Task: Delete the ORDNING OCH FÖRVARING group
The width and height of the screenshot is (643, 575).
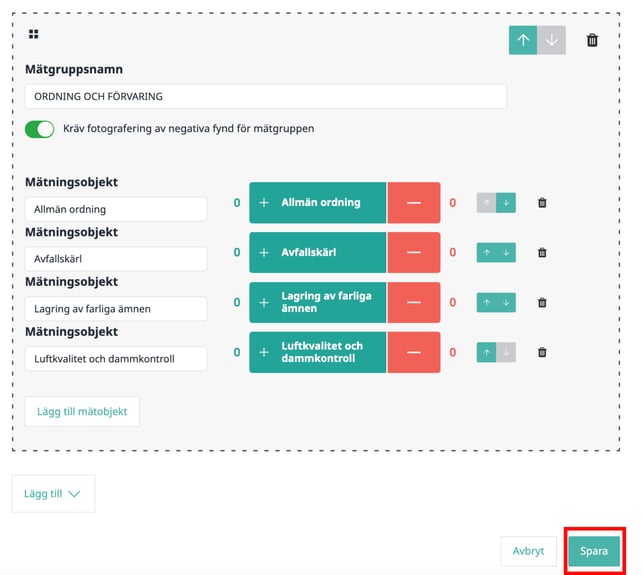Action: [592, 40]
